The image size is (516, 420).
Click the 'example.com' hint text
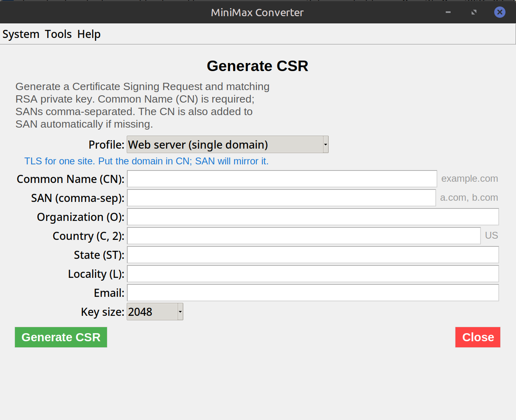pyautogui.click(x=470, y=178)
